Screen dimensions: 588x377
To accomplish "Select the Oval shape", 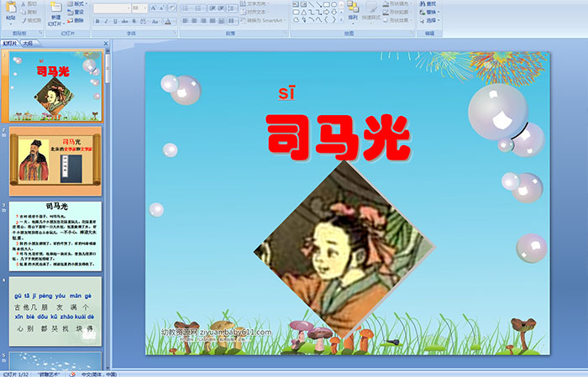I will (x=333, y=4).
